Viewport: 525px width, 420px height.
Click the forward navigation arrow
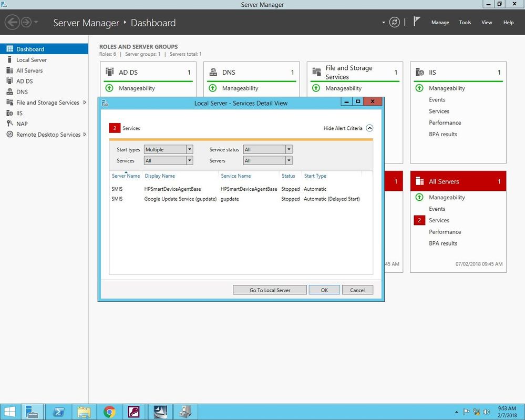(x=26, y=23)
